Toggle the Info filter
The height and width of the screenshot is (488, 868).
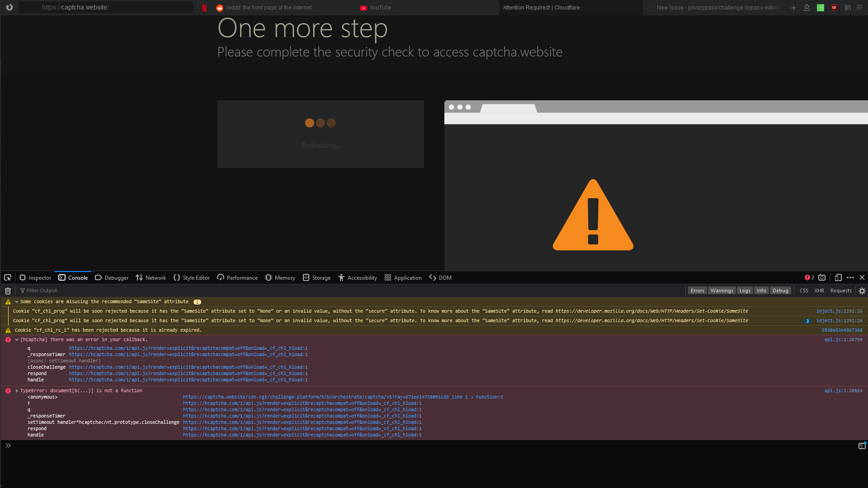(x=761, y=291)
